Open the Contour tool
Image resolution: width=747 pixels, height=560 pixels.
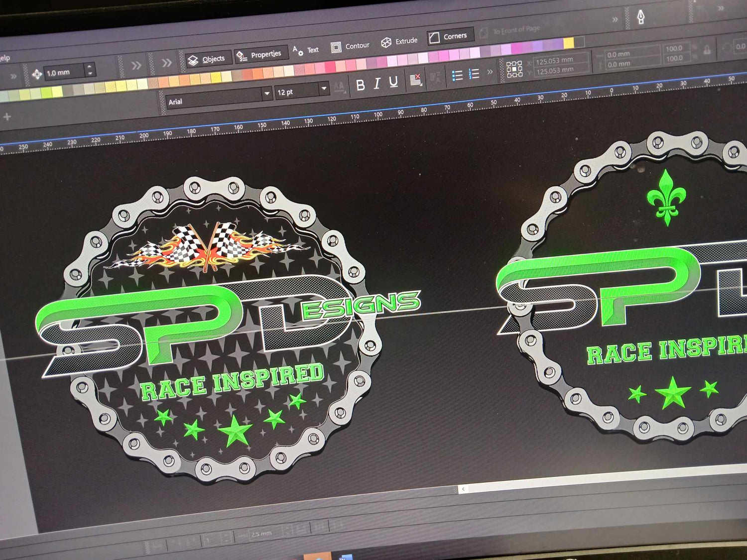(x=350, y=46)
